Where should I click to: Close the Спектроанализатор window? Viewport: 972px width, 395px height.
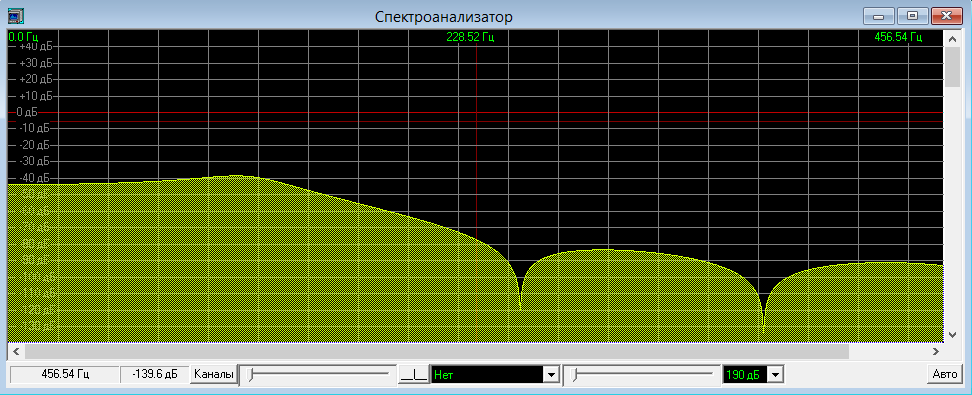[x=946, y=16]
